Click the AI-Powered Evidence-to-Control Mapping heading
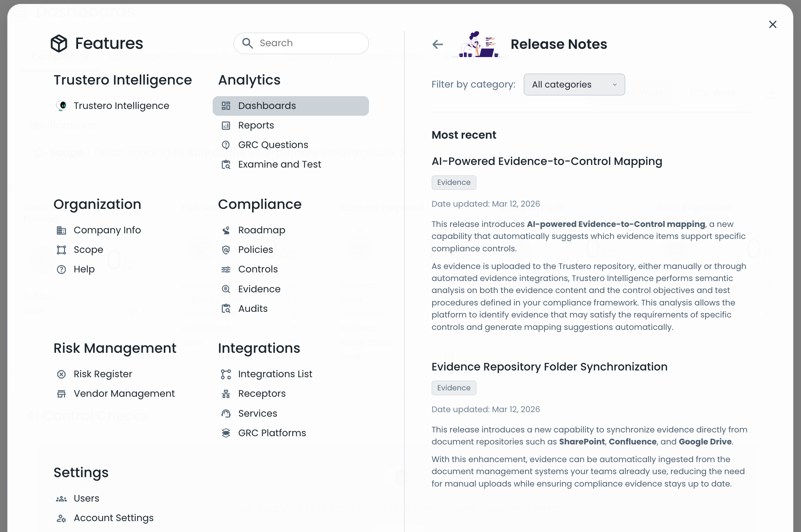801x532 pixels. coord(547,162)
